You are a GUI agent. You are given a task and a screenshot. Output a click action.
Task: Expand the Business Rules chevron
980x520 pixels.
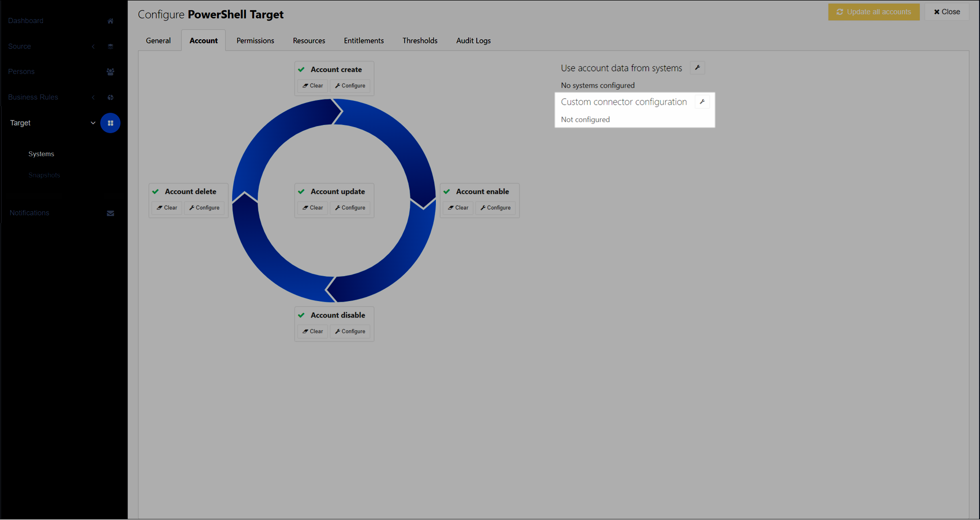point(93,97)
